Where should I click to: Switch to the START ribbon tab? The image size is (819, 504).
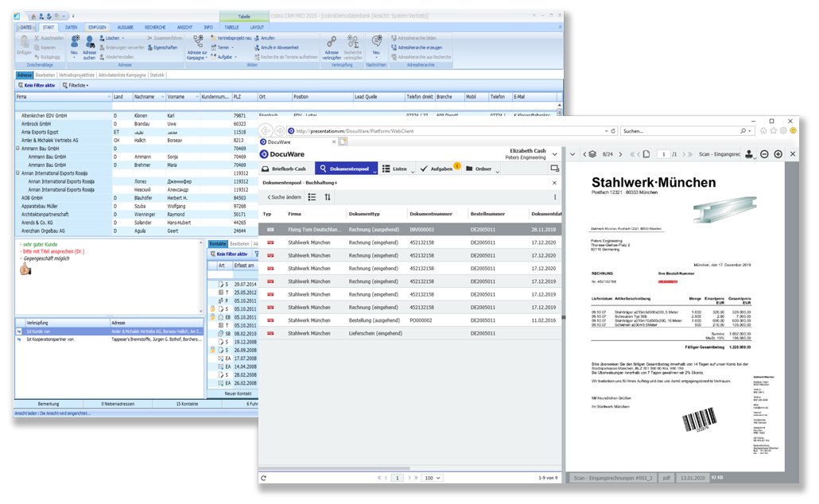coord(48,27)
